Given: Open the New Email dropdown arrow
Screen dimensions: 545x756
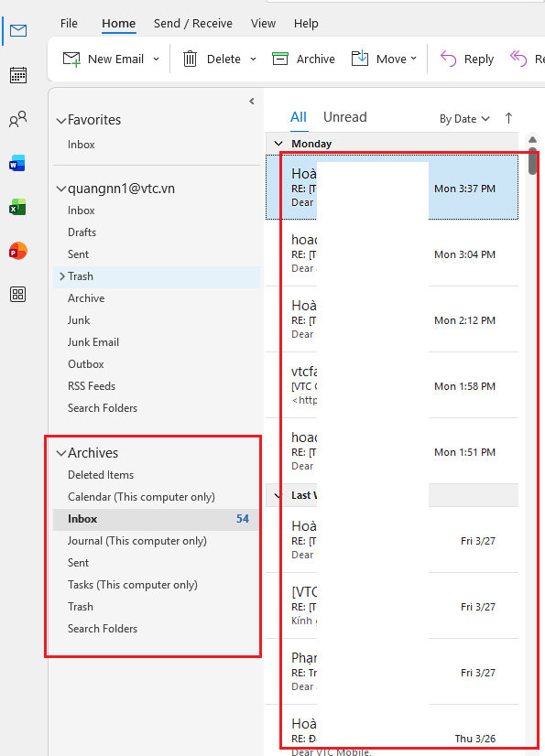Looking at the screenshot, I should click(x=156, y=59).
